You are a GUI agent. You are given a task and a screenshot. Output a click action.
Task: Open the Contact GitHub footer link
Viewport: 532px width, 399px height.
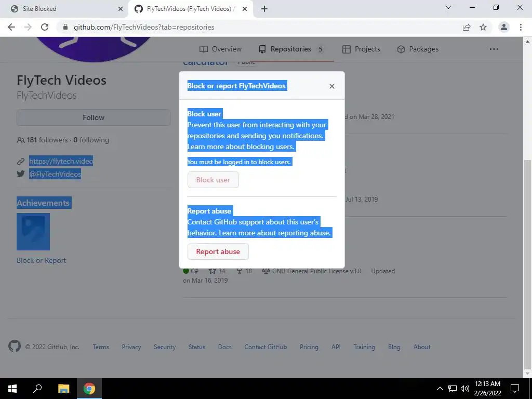coord(265,347)
